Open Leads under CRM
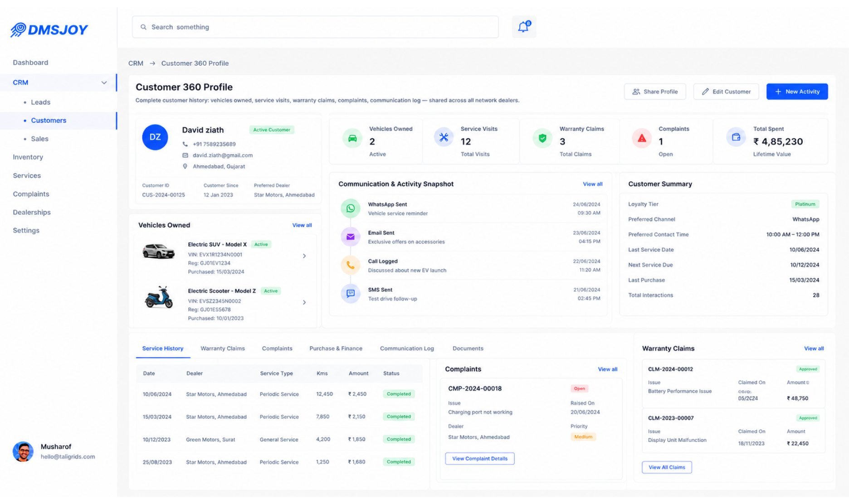Viewport: 849px width, 504px height. point(40,102)
